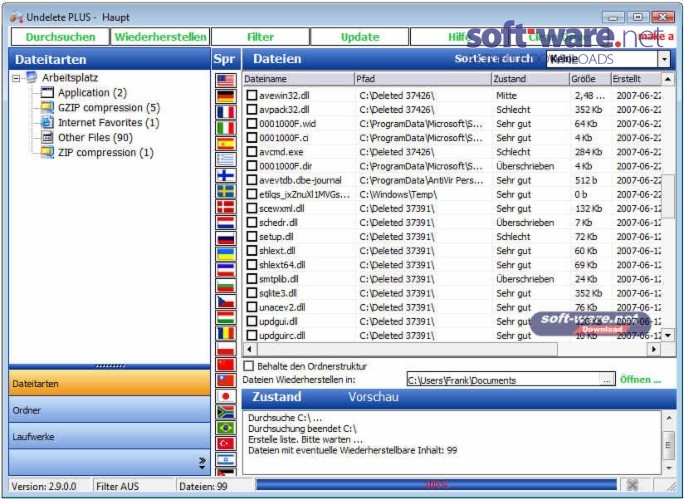Click the Öffnen ... link

(x=640, y=380)
